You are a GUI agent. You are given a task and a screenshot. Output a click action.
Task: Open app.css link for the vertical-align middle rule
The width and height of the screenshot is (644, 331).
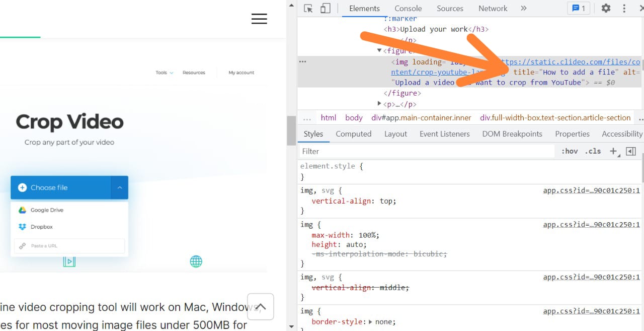click(x=591, y=277)
